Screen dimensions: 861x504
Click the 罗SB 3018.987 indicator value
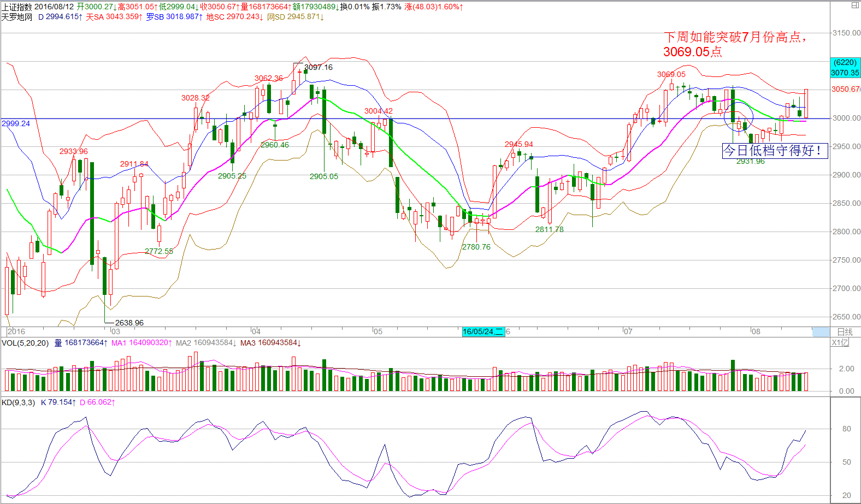[174, 17]
